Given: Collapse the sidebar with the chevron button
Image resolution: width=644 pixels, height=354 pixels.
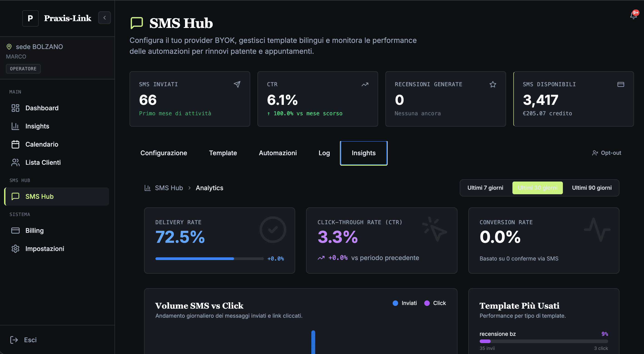Looking at the screenshot, I should point(105,18).
